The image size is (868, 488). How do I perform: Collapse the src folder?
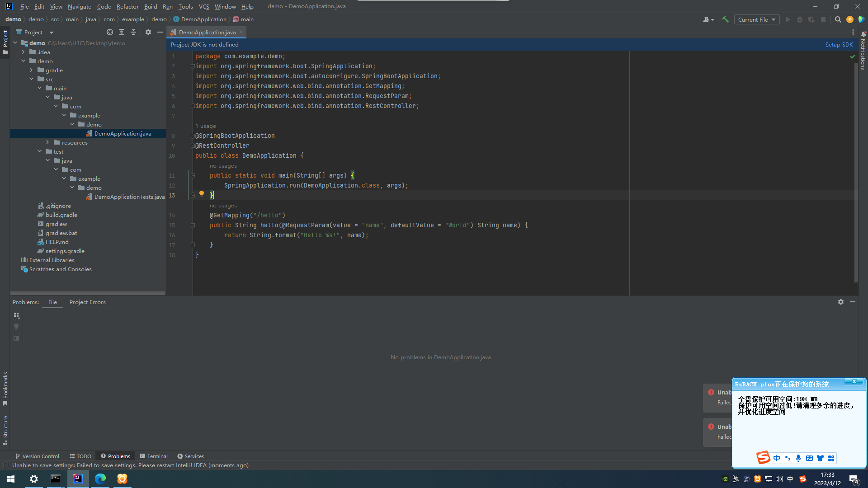coord(31,79)
